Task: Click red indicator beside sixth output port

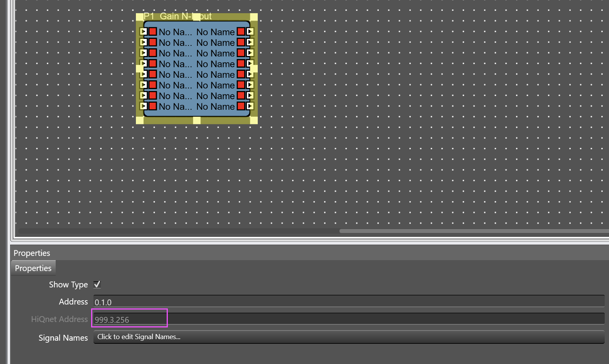Action: point(241,85)
